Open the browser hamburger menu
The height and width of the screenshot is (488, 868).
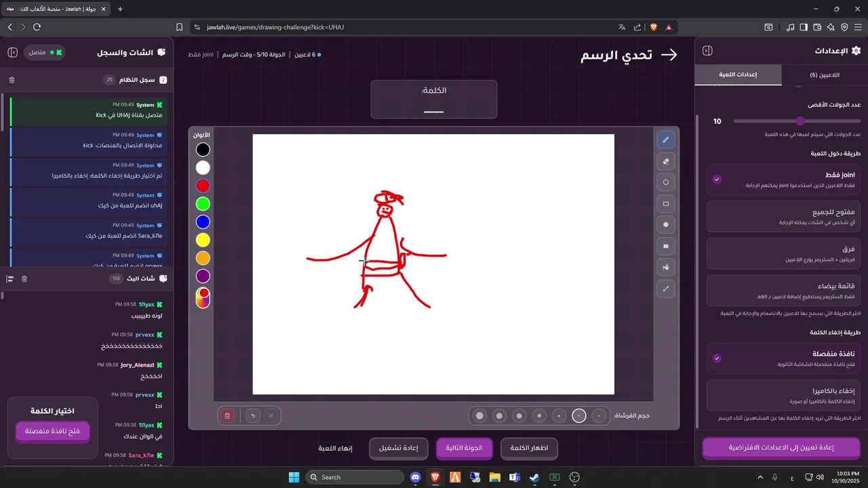(858, 27)
